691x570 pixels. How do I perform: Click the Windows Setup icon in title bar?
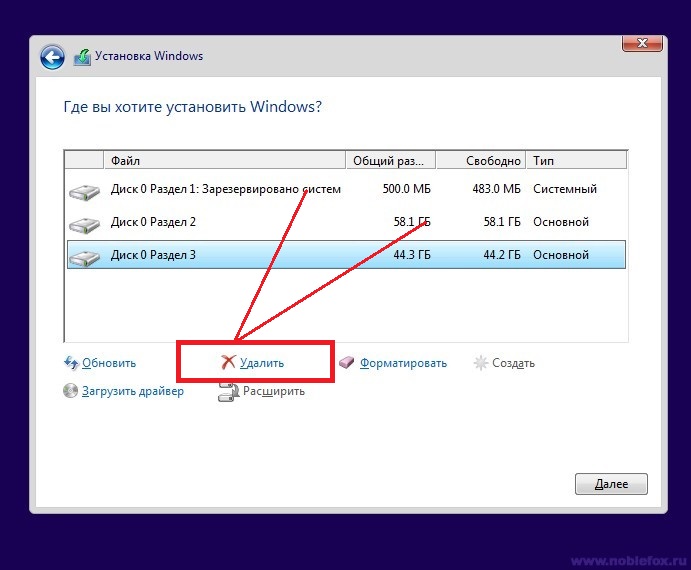[x=82, y=57]
